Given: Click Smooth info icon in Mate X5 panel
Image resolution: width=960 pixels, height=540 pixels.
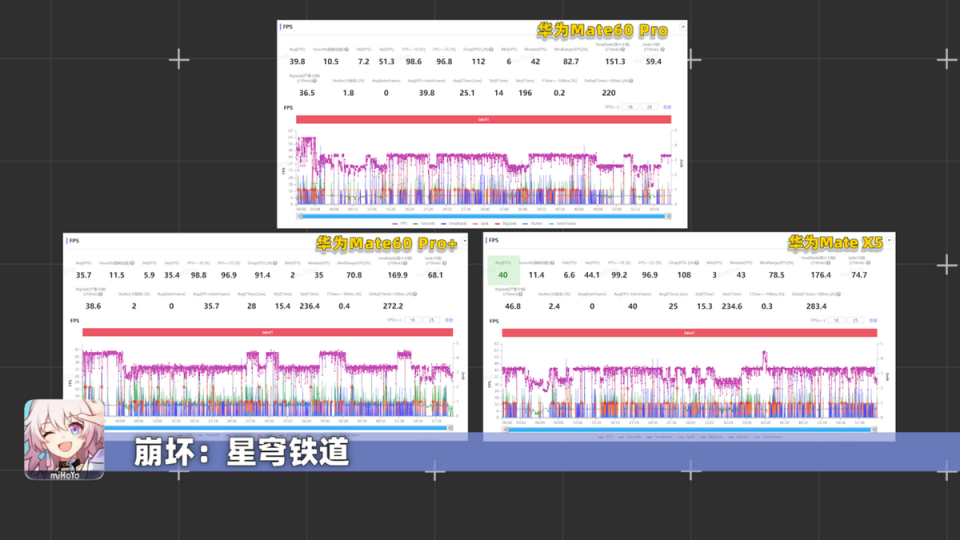Looking at the screenshot, I should [552, 263].
